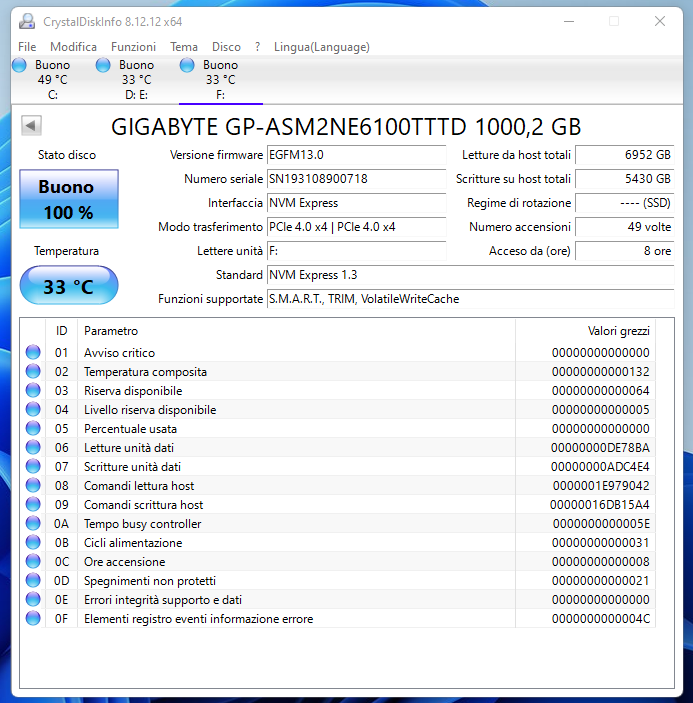
Task: Select the Percentuale usata parameter name
Action: (130, 429)
